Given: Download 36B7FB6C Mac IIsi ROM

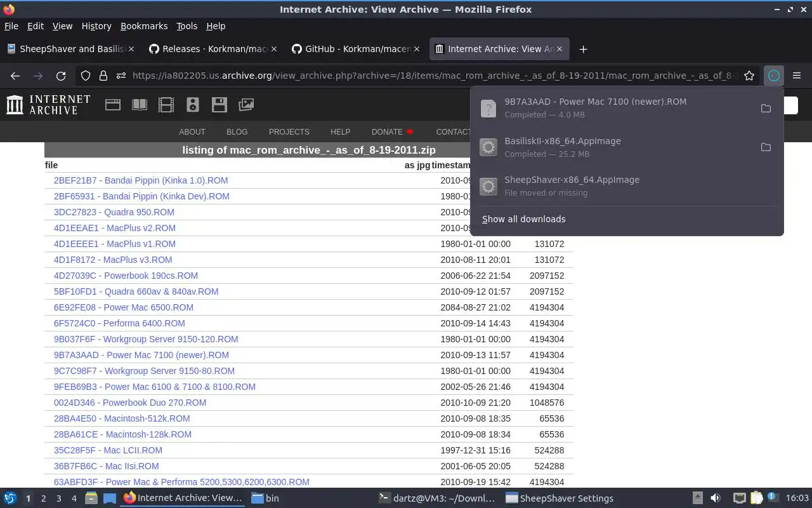Looking at the screenshot, I should pos(107,466).
